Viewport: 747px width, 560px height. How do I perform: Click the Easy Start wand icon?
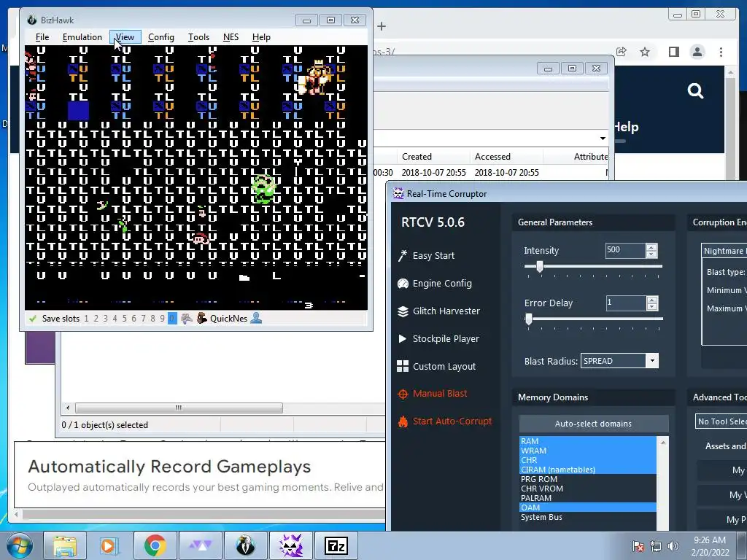click(x=403, y=256)
